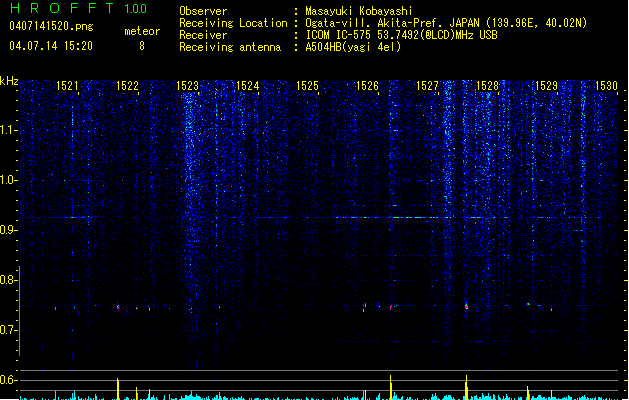
Task: Click the 1529 time marker
Action: [546, 85]
